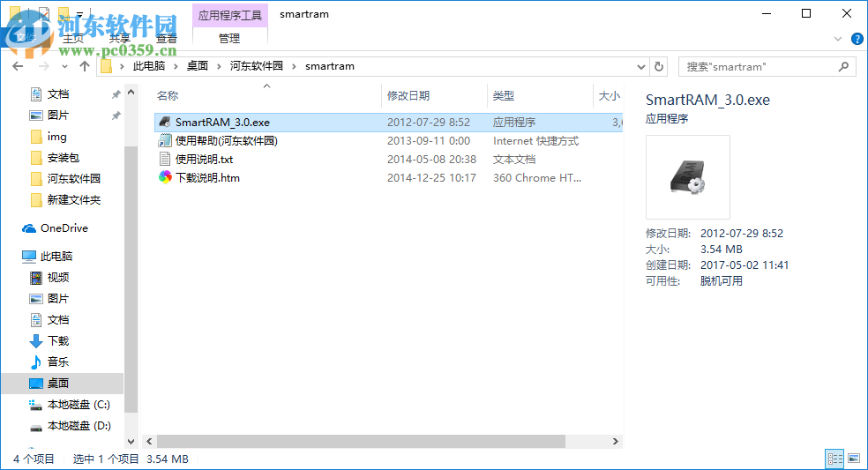Screen dimensions: 868x470
Task: Click the navigation pane scroll up arrow
Action: pyautogui.click(x=131, y=93)
